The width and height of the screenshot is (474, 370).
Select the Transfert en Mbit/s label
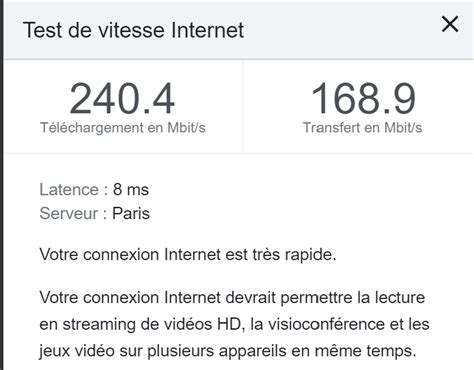[362, 128]
